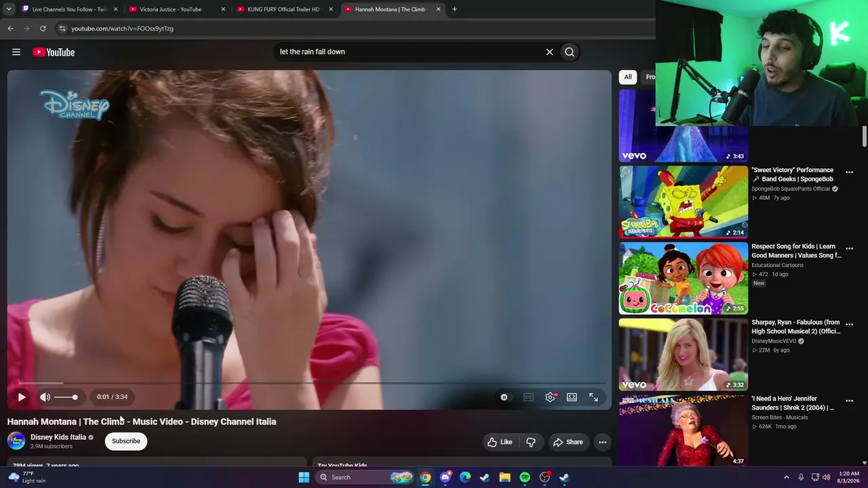This screenshot has width=868, height=488.
Task: Close the Live Channels You Follow tab
Action: click(x=115, y=9)
